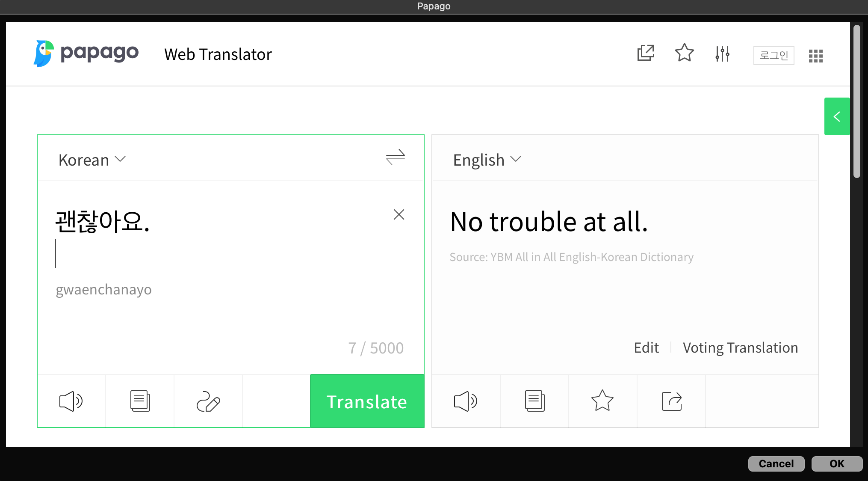
Task: Click the share icon on the English panel
Action: [x=672, y=401]
